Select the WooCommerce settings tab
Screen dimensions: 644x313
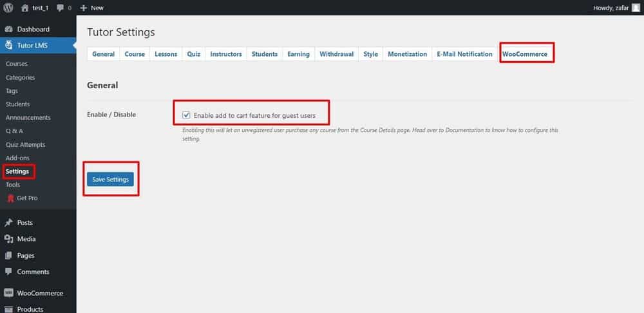525,54
